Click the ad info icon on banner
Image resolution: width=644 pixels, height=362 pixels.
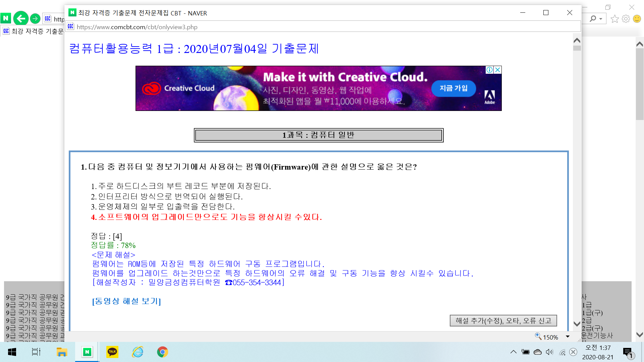(489, 70)
